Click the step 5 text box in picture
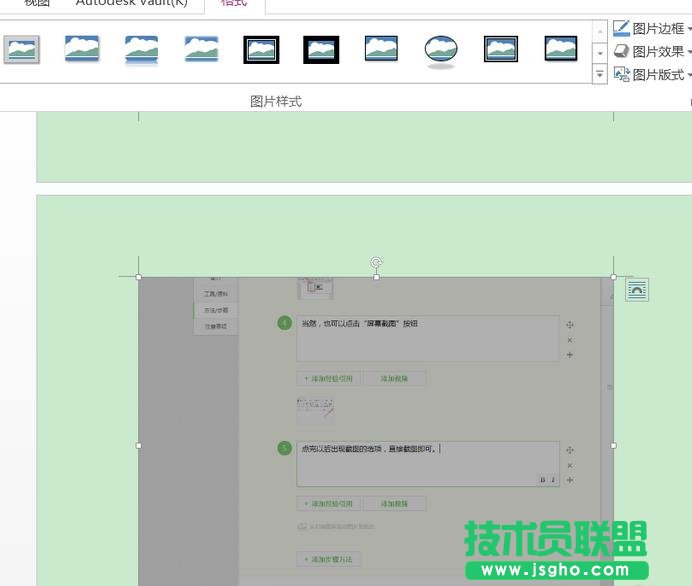Screen dimensions: 692x586 (428, 464)
